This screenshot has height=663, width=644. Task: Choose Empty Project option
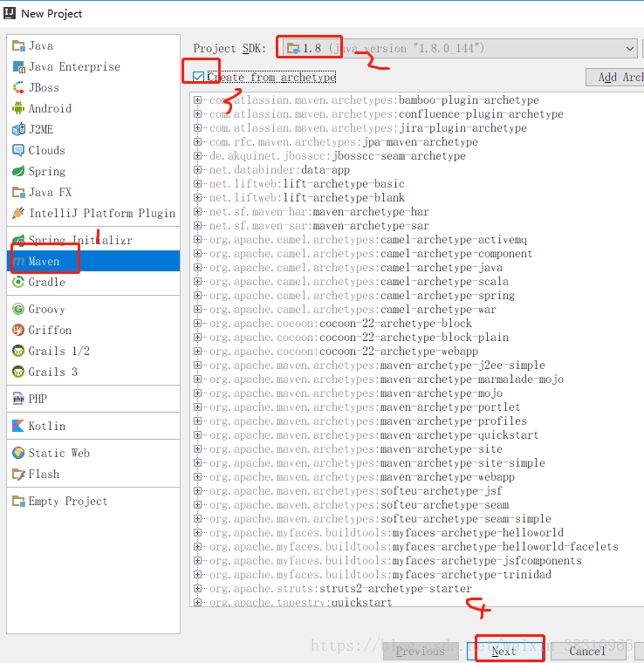click(x=93, y=501)
